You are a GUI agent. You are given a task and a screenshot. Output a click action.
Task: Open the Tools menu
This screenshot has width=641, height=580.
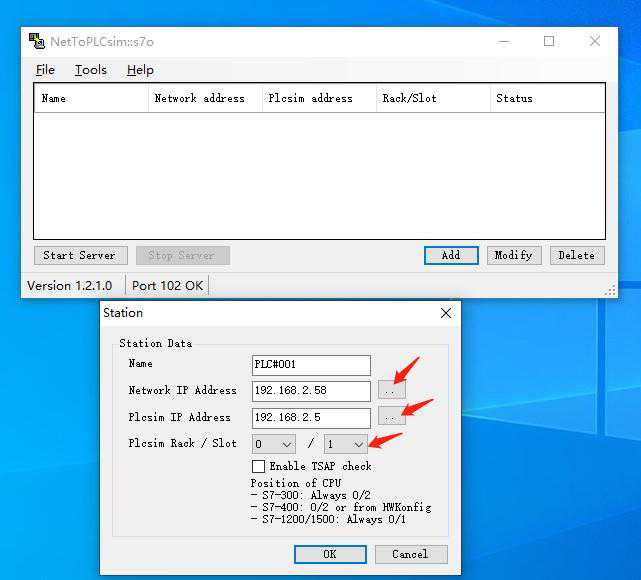point(90,70)
